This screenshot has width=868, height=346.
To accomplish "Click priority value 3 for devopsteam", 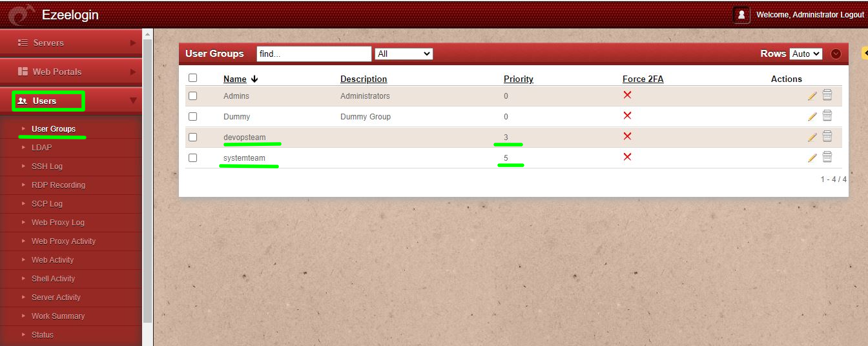I will (506, 137).
